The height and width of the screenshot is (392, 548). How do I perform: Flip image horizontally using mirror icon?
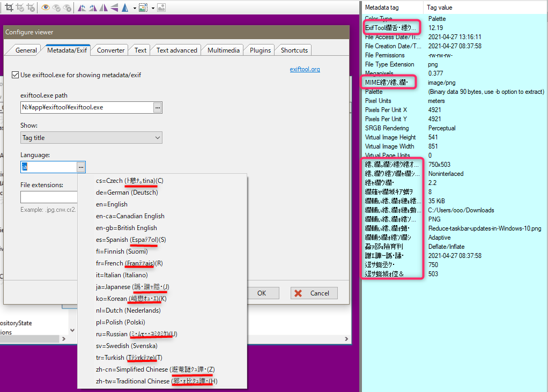point(103,8)
